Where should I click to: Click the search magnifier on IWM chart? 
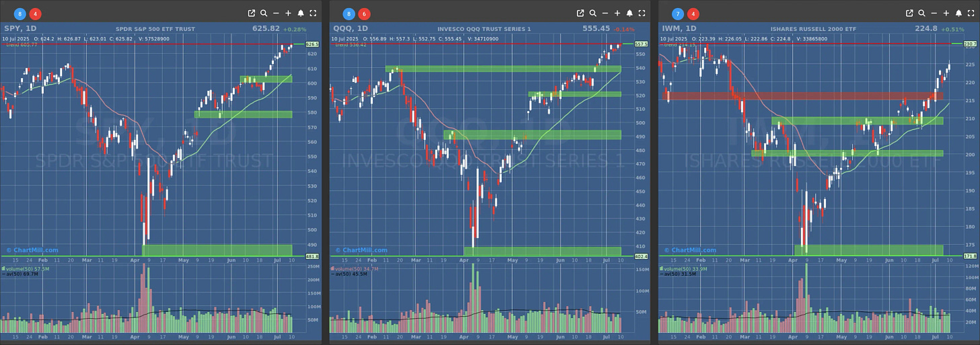922,13
